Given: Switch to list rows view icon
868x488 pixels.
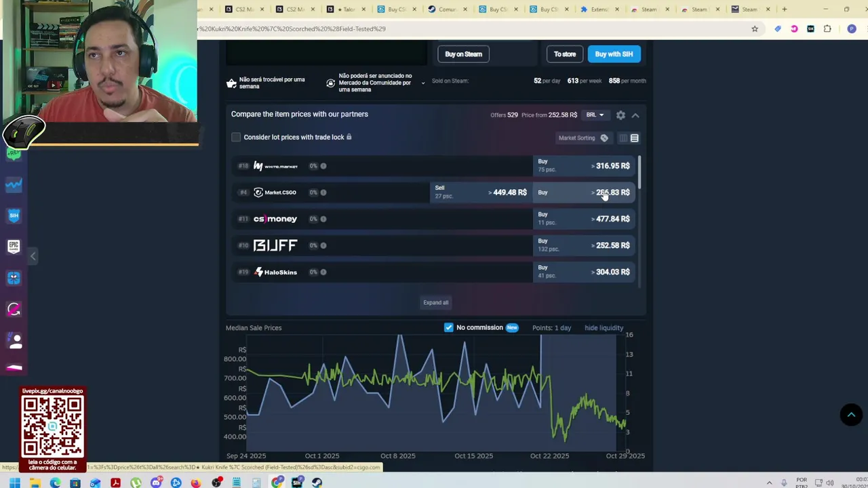Looking at the screenshot, I should pos(635,138).
